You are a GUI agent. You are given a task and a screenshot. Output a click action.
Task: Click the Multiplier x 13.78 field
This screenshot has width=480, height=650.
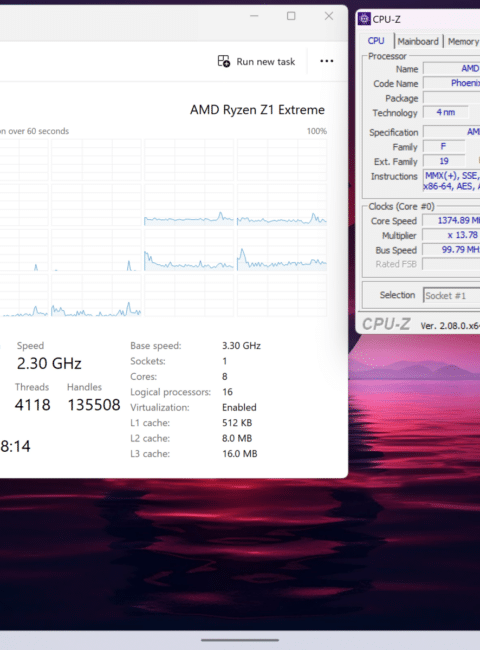coord(451,235)
